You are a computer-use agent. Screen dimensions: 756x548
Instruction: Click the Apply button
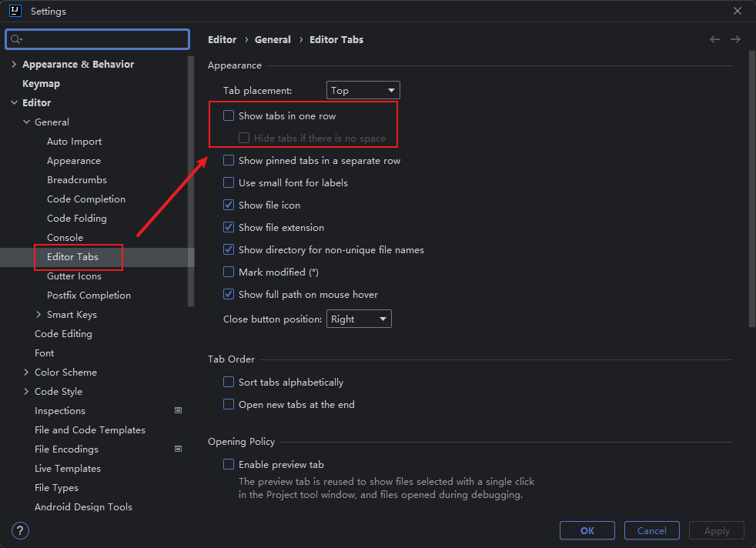click(717, 530)
